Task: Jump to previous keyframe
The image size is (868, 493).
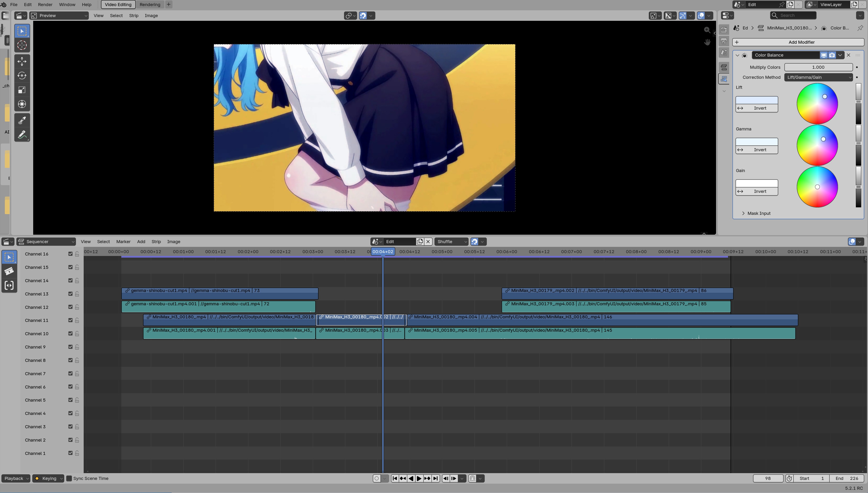Action: click(403, 479)
